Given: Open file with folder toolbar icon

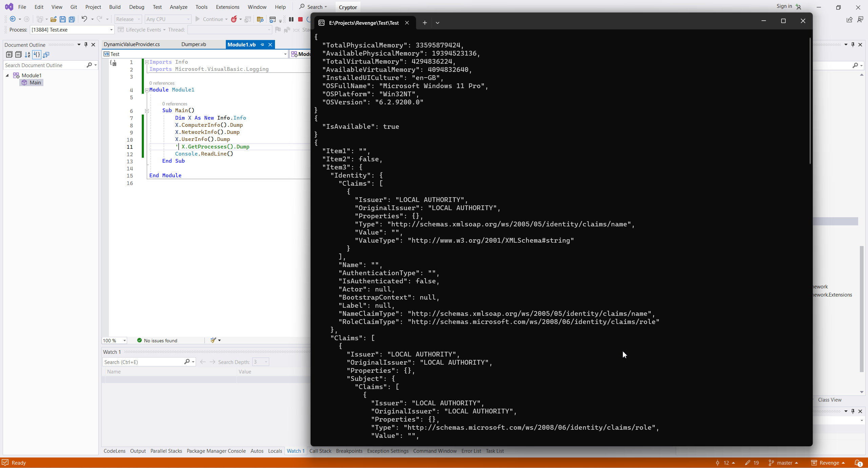Looking at the screenshot, I should 53,19.
